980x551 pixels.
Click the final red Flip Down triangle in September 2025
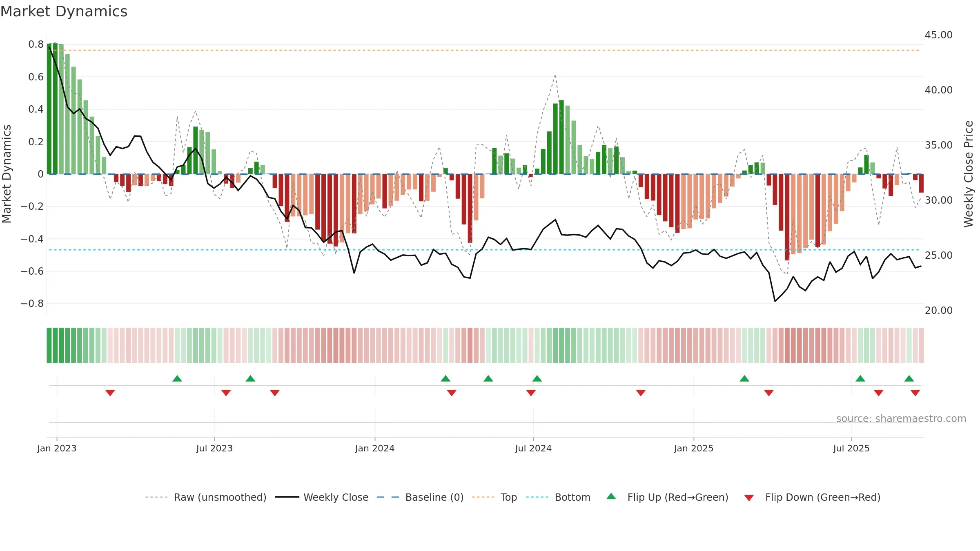click(x=915, y=393)
